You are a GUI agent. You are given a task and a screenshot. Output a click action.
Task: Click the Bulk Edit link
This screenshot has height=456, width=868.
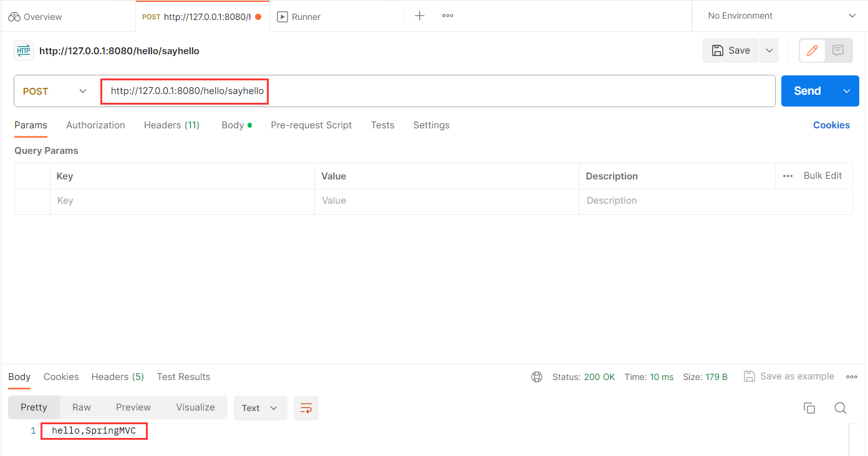click(822, 176)
